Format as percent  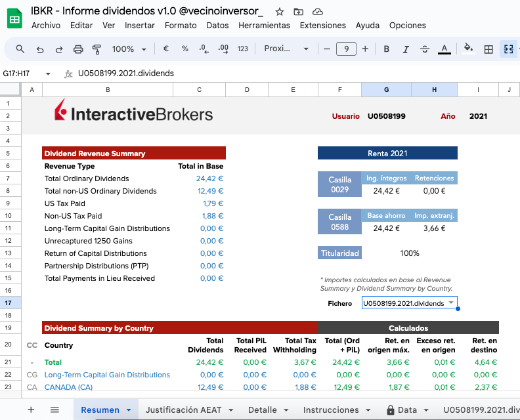185,49
